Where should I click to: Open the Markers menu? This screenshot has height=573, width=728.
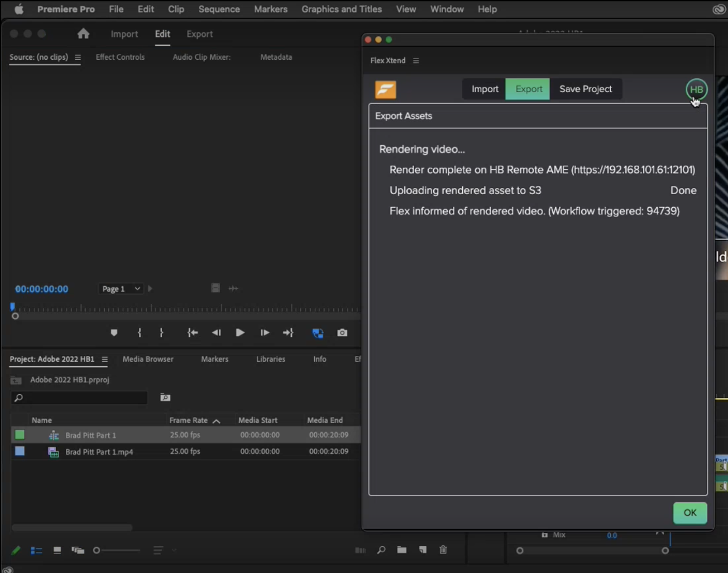click(x=271, y=9)
